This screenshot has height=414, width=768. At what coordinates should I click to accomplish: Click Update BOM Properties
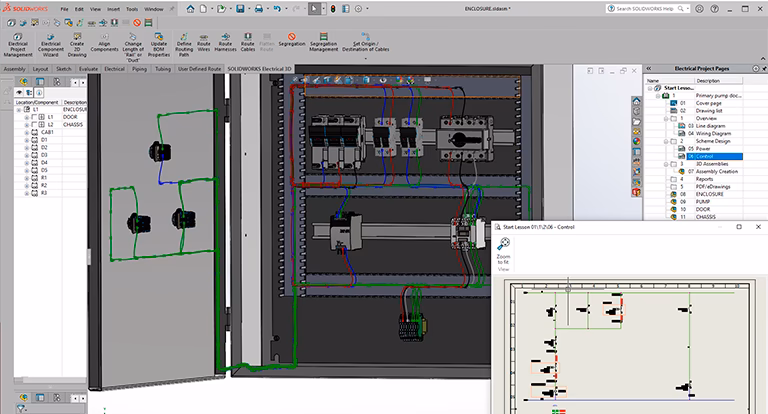click(x=159, y=45)
